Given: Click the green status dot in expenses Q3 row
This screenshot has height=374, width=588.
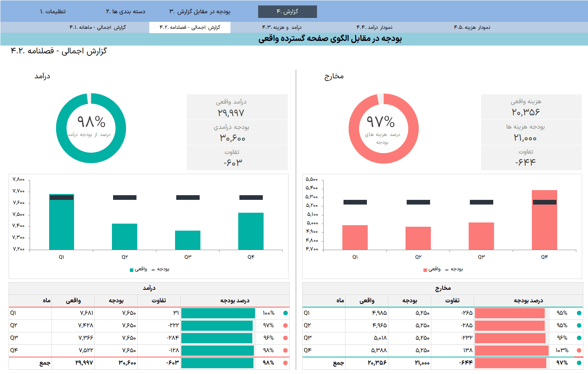Looking at the screenshot, I should [x=579, y=338].
